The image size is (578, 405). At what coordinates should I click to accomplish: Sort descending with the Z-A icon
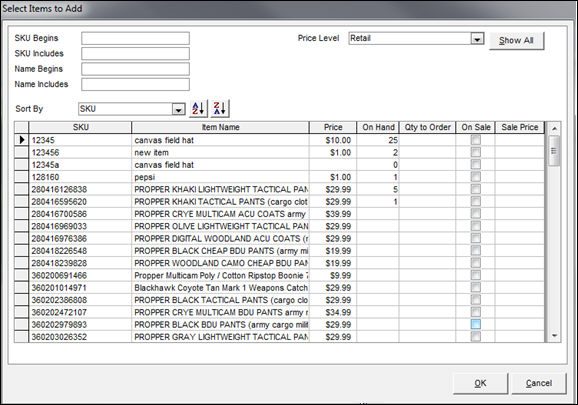pos(220,109)
